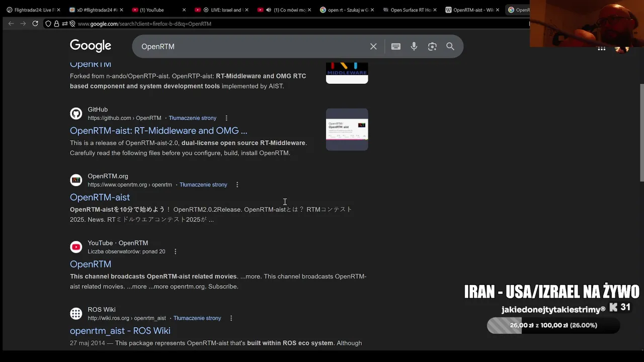Screen dimensions: 644x362
Task: Mute audio on the 'Co mówi' tab
Action: pos(268,10)
